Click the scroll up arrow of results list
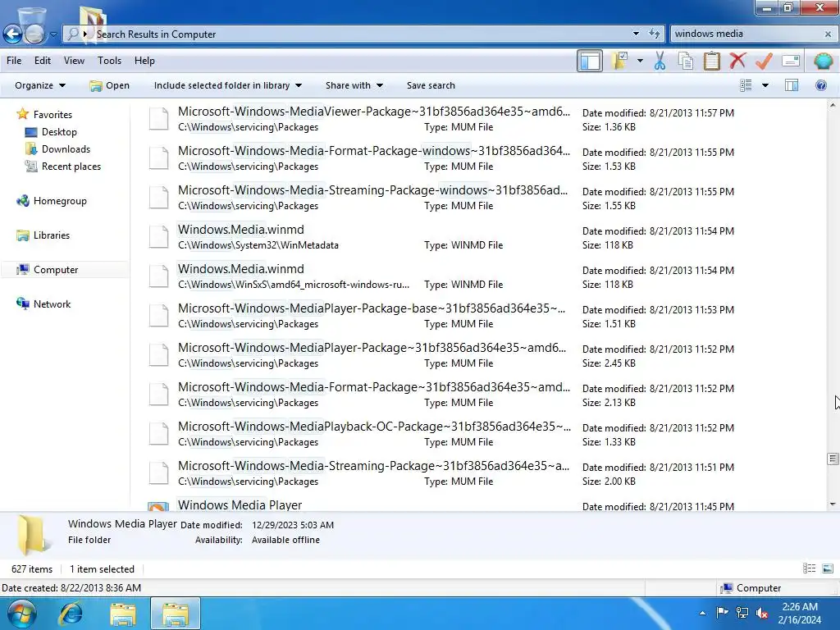 833,105
